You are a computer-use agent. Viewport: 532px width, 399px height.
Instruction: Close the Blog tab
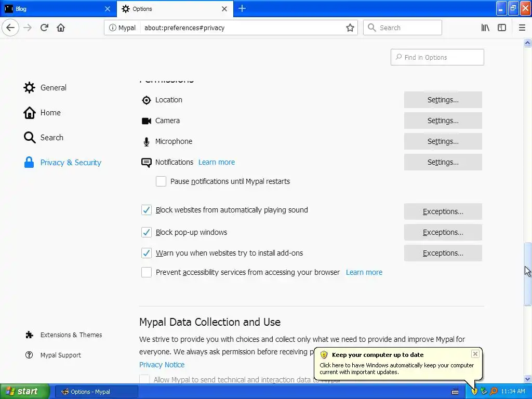107,9
